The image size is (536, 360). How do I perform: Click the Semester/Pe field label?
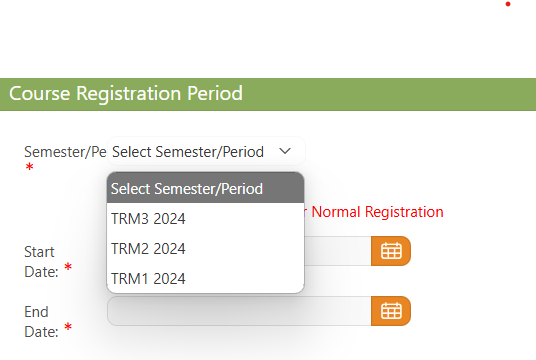pos(65,152)
